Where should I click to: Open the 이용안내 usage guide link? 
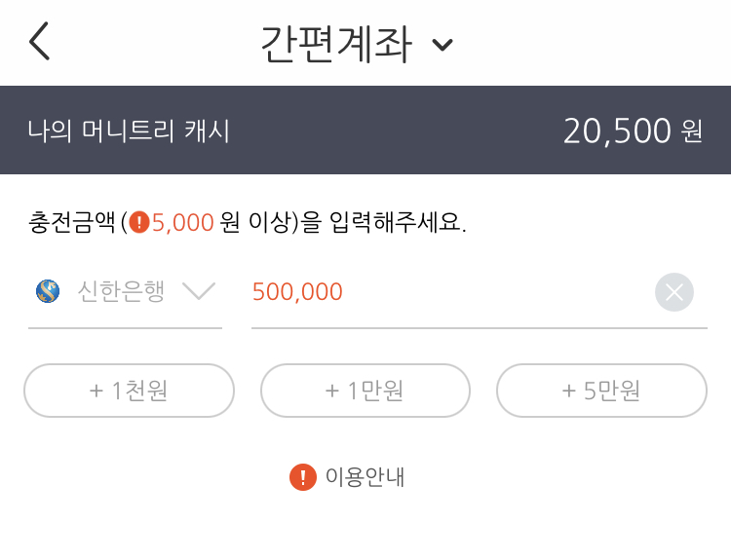pos(365,477)
